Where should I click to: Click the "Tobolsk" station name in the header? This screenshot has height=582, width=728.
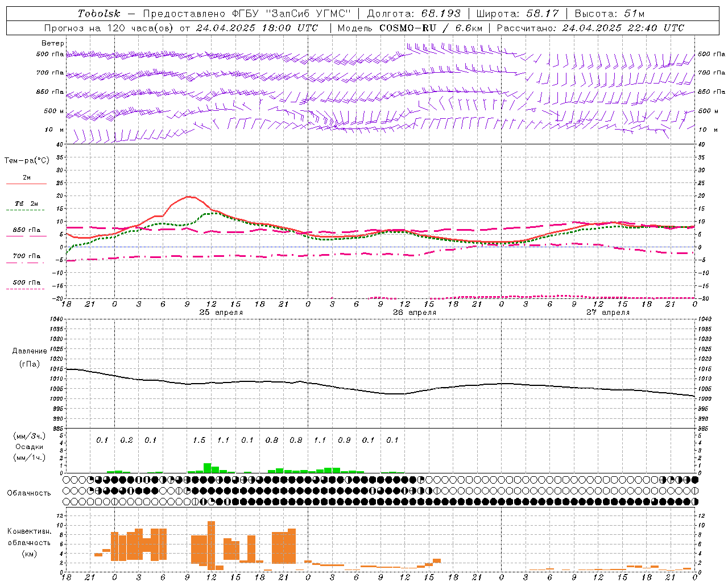pos(99,14)
